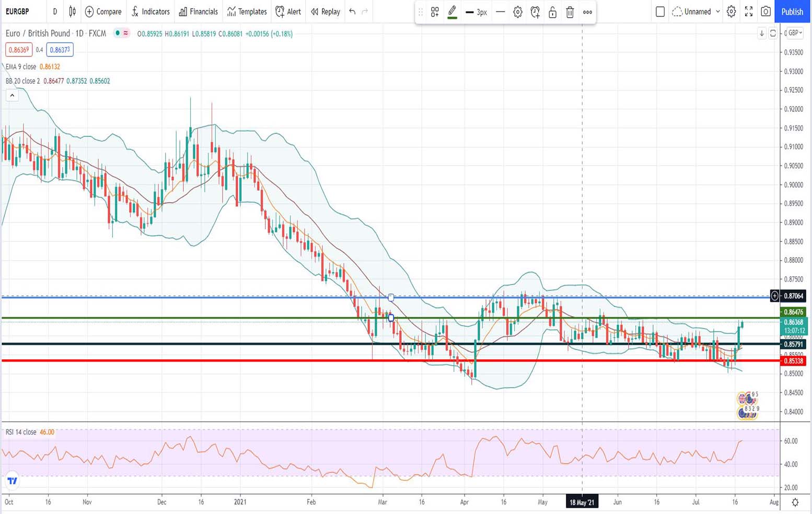Open more options in drawing toolbar

pyautogui.click(x=587, y=12)
